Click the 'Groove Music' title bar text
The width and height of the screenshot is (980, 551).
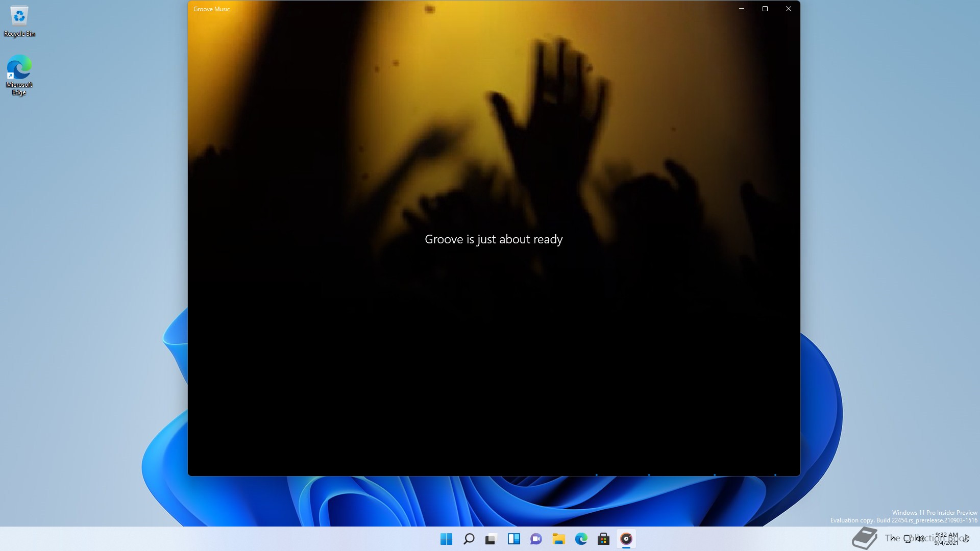[x=211, y=9]
